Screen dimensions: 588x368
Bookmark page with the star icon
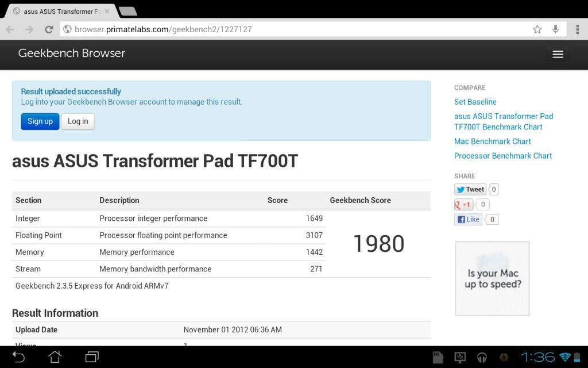(537, 29)
